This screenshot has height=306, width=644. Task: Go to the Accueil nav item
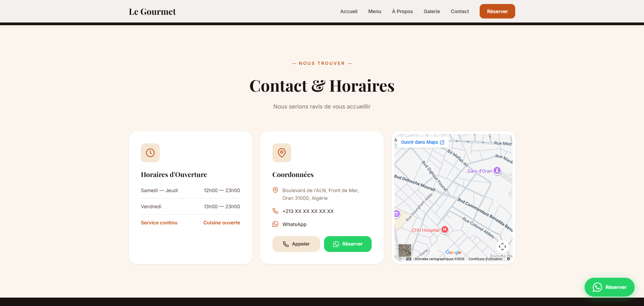[348, 11]
